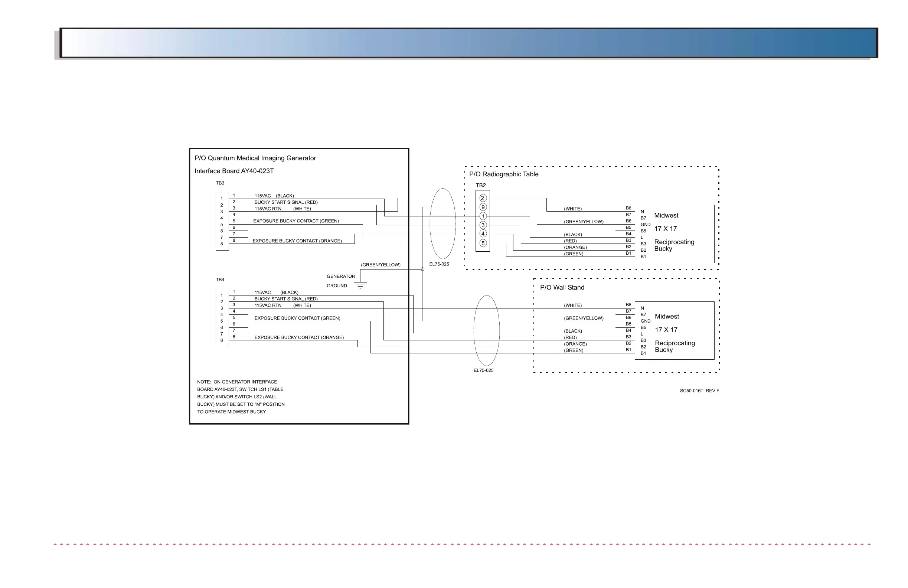
Task: Click the lower EL75-025 cable label
Action: coord(483,370)
